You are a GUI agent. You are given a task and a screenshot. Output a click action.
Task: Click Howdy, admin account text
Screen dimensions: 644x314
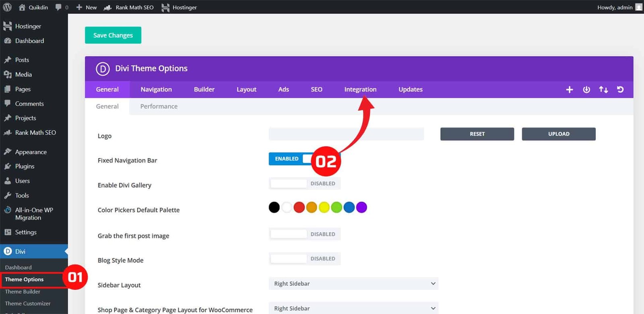coord(615,7)
